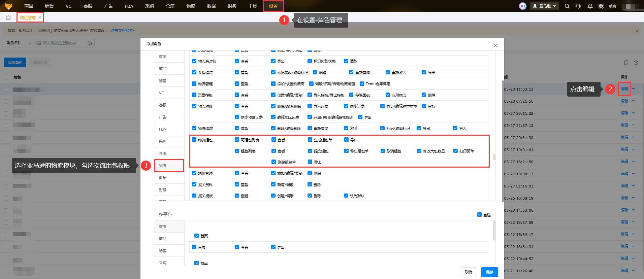Uncheck the 物流组包 permission checkbox
The width and height of the screenshot is (644, 279).
194,140
